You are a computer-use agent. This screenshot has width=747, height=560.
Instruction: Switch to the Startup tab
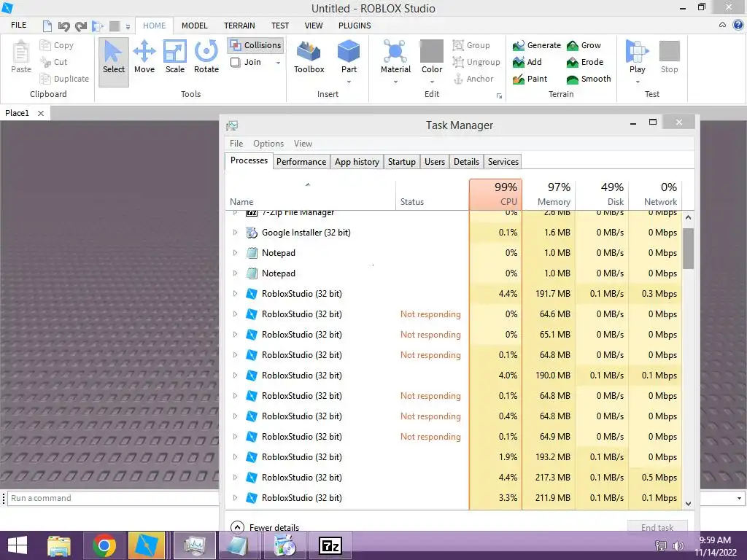pyautogui.click(x=402, y=162)
